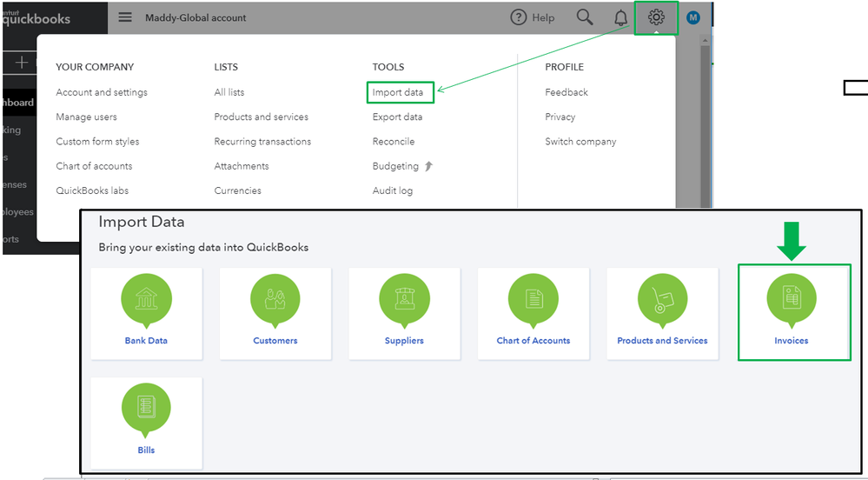
Task: Click the Budgeting upgrade arrow icon
Action: click(428, 166)
